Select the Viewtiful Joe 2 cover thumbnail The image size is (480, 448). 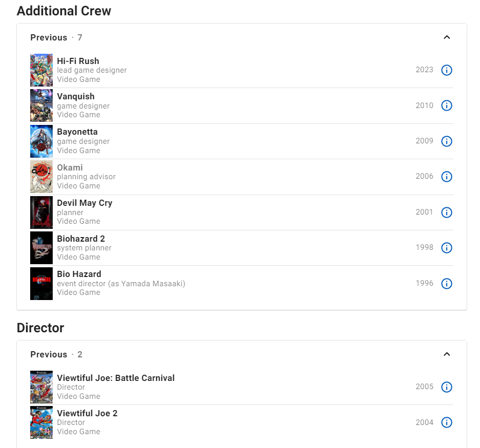click(x=41, y=422)
